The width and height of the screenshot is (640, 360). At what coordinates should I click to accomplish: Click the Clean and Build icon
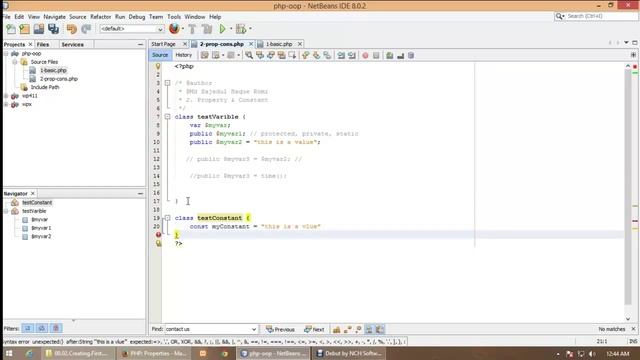pyautogui.click(x=207, y=29)
